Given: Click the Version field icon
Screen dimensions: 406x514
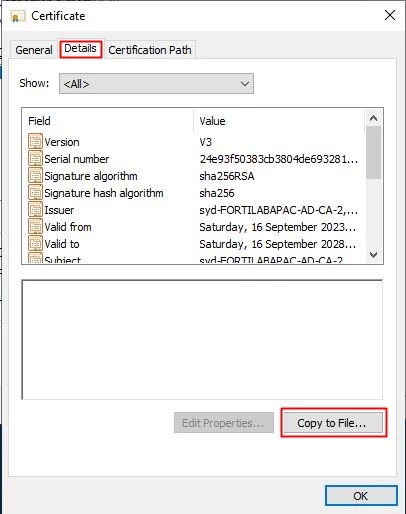Looking at the screenshot, I should coord(35,141).
